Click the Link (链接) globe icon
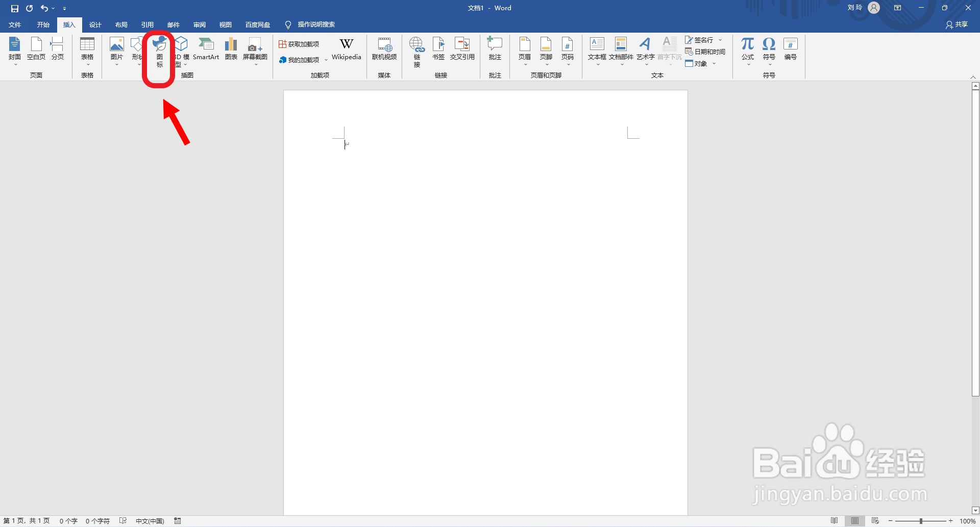The image size is (980, 527). [x=417, y=45]
